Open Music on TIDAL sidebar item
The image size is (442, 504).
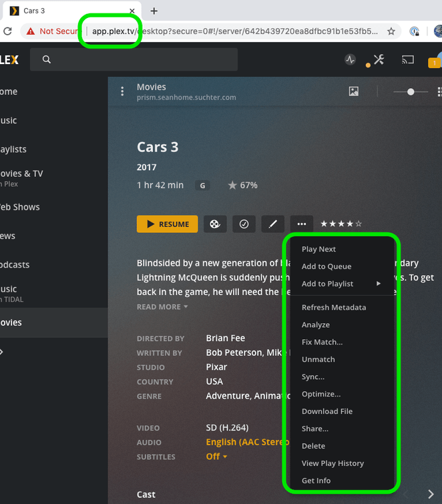tap(53, 294)
